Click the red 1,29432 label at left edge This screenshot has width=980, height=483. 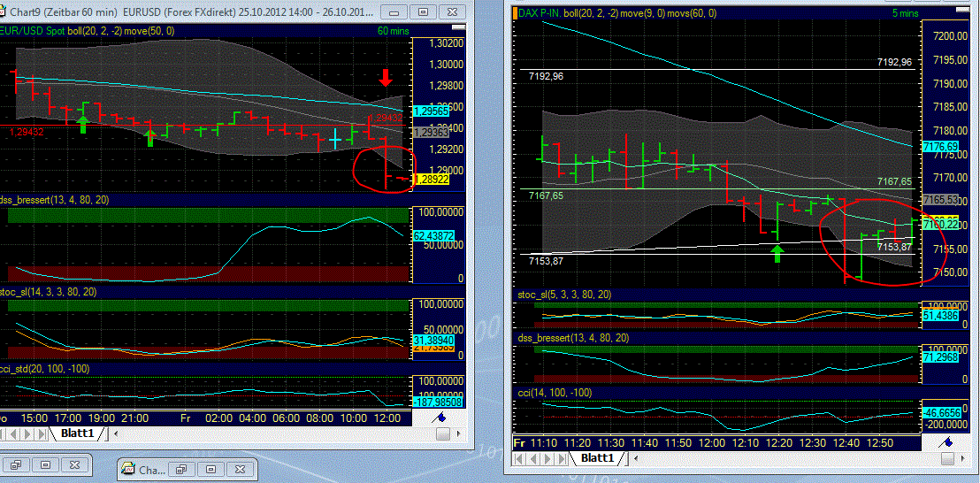(27, 131)
